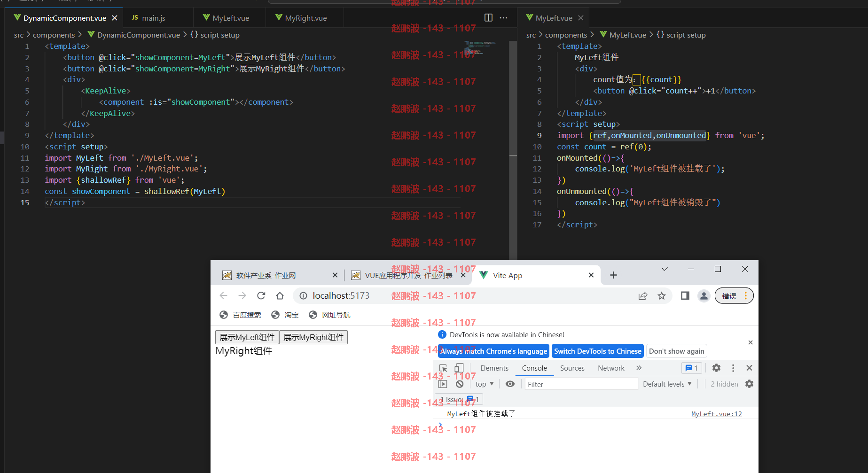The height and width of the screenshot is (473, 868).
Task: Toggle the Chrome side panel
Action: tap(685, 295)
